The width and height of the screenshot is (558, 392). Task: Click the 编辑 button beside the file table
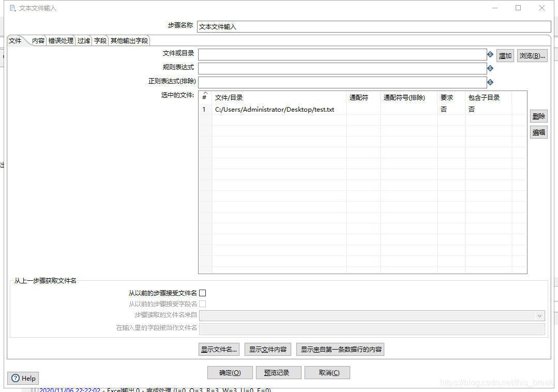[538, 132]
